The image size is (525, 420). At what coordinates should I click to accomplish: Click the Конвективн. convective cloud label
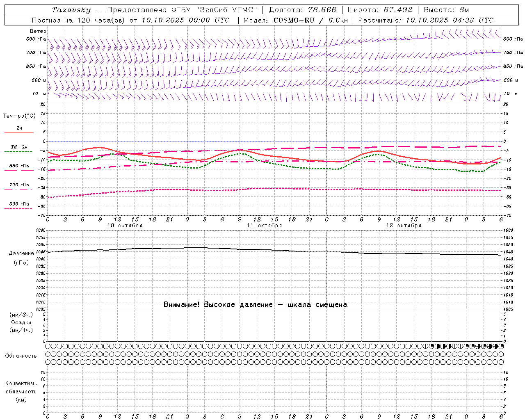pos(21,383)
